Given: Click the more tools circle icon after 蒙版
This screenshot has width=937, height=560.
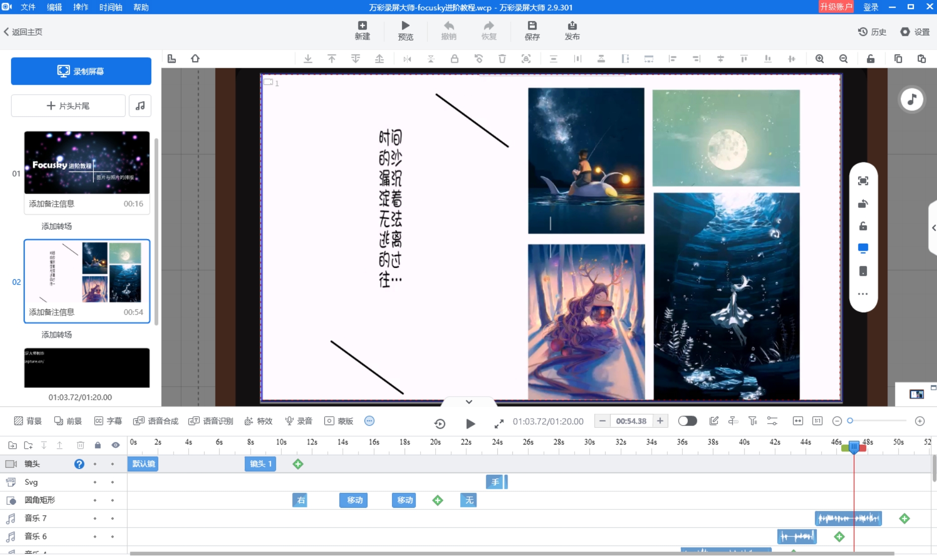Looking at the screenshot, I should tap(369, 421).
